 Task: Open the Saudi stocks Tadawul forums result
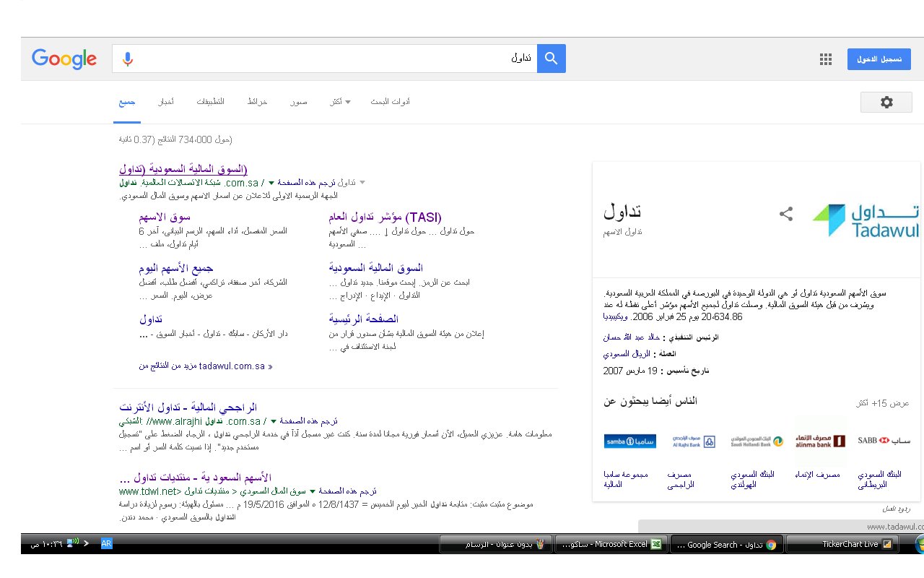click(x=195, y=478)
